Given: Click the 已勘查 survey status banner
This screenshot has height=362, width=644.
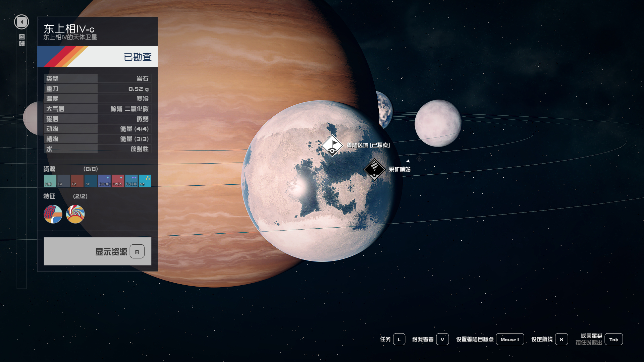Looking at the screenshot, I should click(x=98, y=57).
